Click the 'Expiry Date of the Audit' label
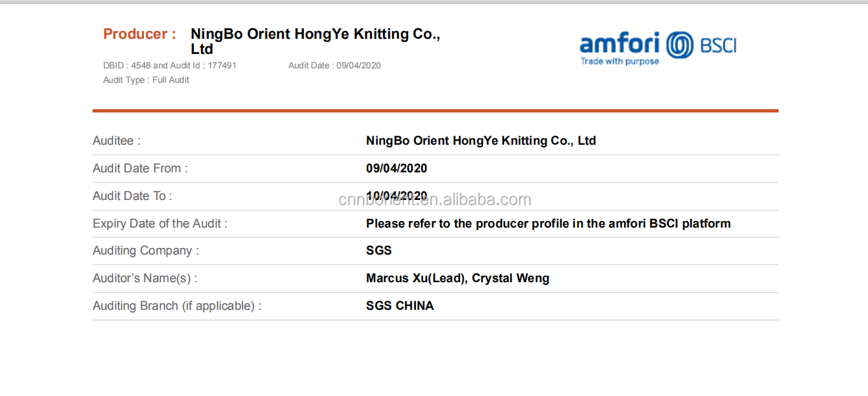This screenshot has width=868, height=396. pos(160,224)
